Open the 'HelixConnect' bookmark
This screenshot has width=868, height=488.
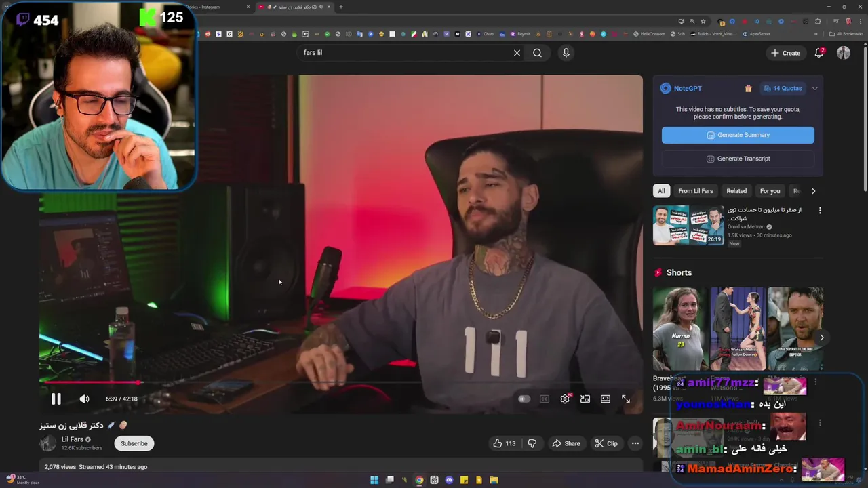click(x=649, y=34)
